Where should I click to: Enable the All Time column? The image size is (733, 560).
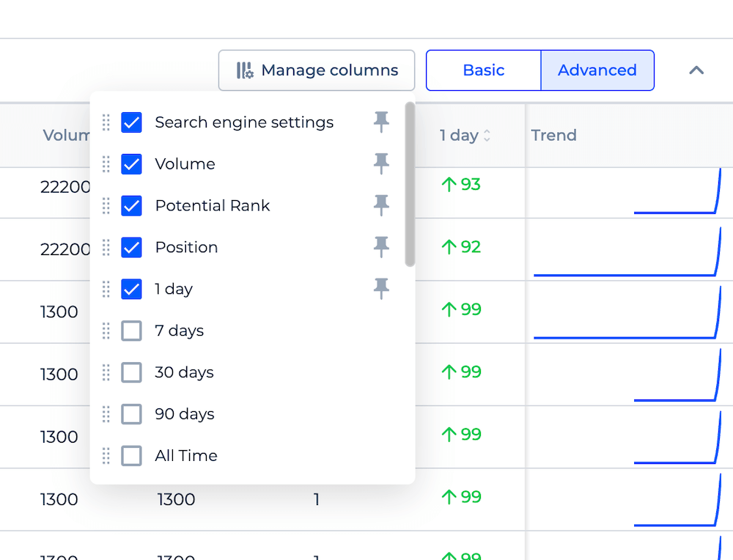[x=131, y=456]
